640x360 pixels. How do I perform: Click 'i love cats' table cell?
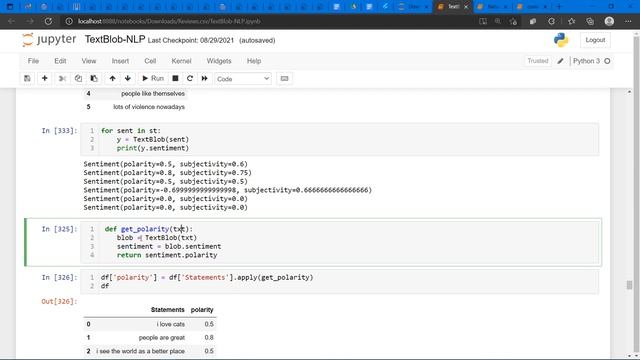[x=171, y=324]
